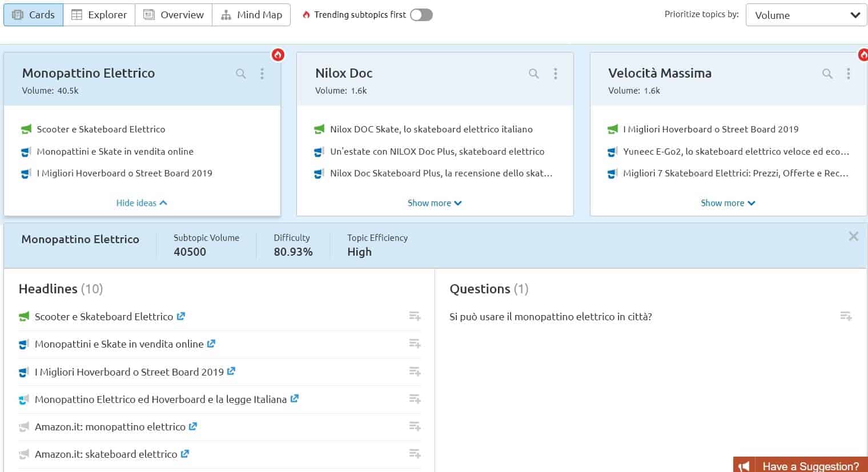
Task: Add Monopattino Elettrico ed Hoverboard headline to list
Action: 415,399
